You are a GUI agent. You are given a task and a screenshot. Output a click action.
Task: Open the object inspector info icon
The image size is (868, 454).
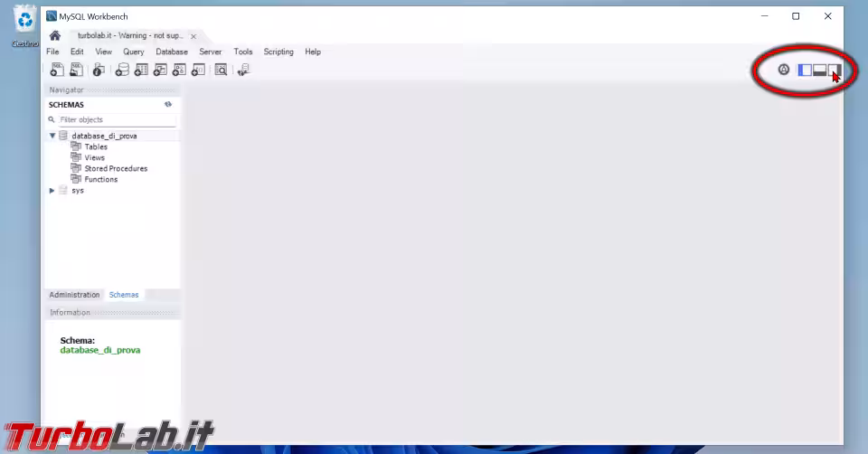(x=99, y=70)
